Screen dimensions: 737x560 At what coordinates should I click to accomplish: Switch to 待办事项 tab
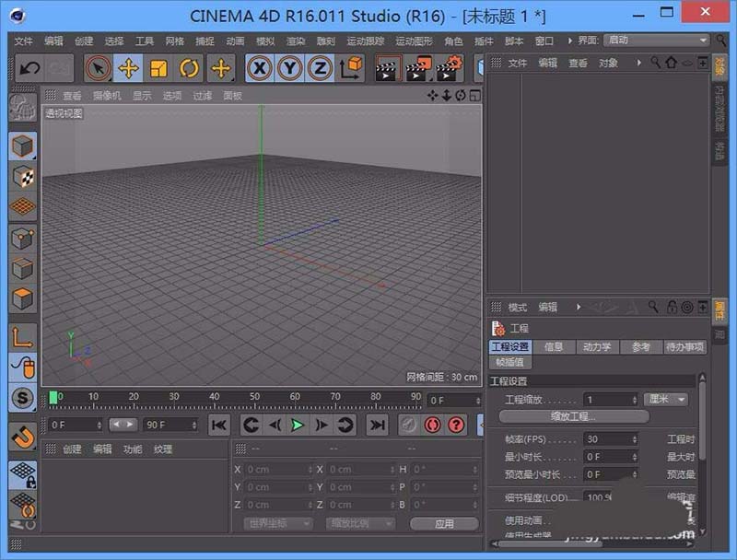pyautogui.click(x=684, y=346)
